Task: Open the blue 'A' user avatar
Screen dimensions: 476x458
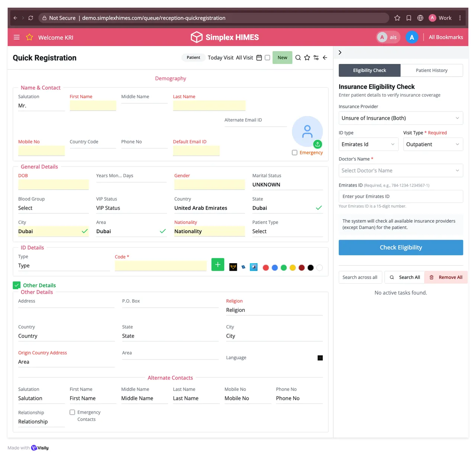Action: [412, 37]
